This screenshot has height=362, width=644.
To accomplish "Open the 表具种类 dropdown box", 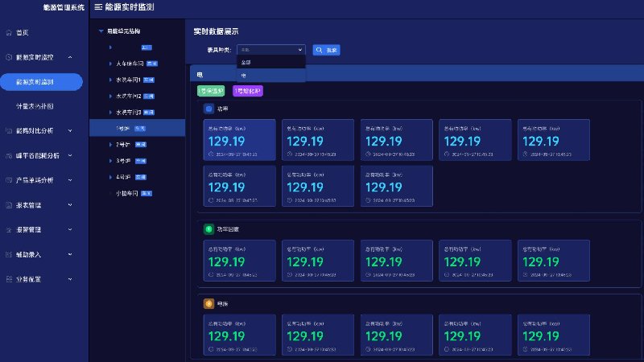I will 271,50.
